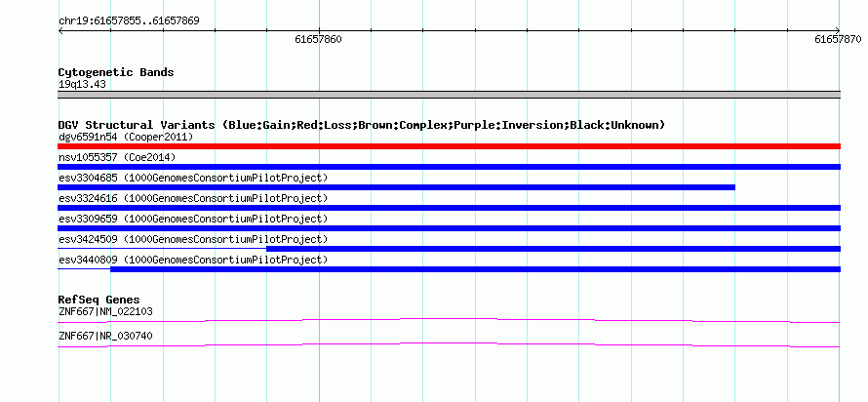The width and height of the screenshot is (868, 402).
Task: Click the ZNF667|NR_030740 gene label
Action: (105, 336)
